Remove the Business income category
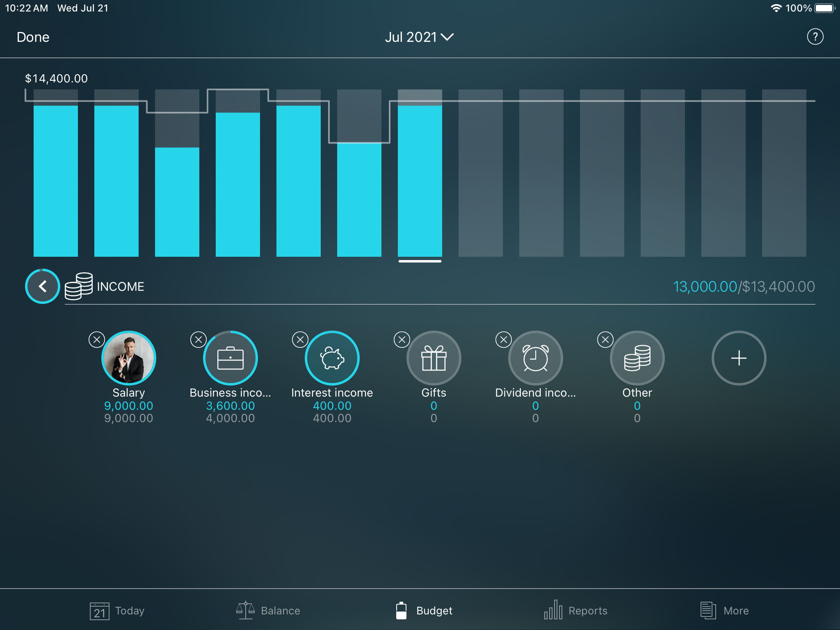Screen dimensions: 840x630 pyautogui.click(x=199, y=338)
